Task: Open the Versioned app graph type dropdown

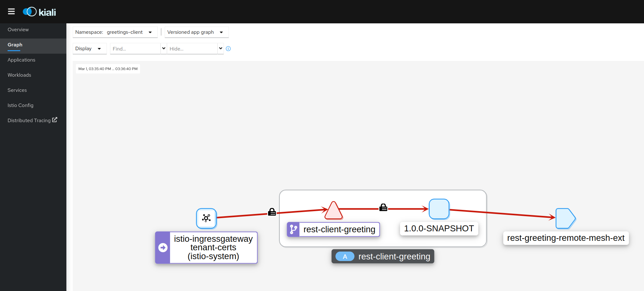Action: (x=197, y=32)
